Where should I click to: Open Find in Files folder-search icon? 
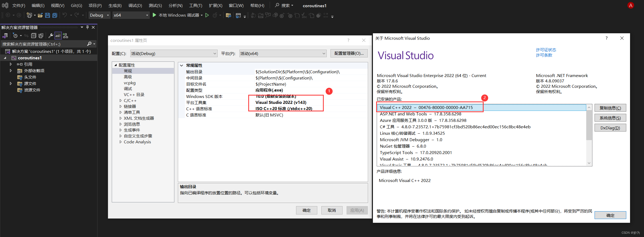tap(228, 15)
